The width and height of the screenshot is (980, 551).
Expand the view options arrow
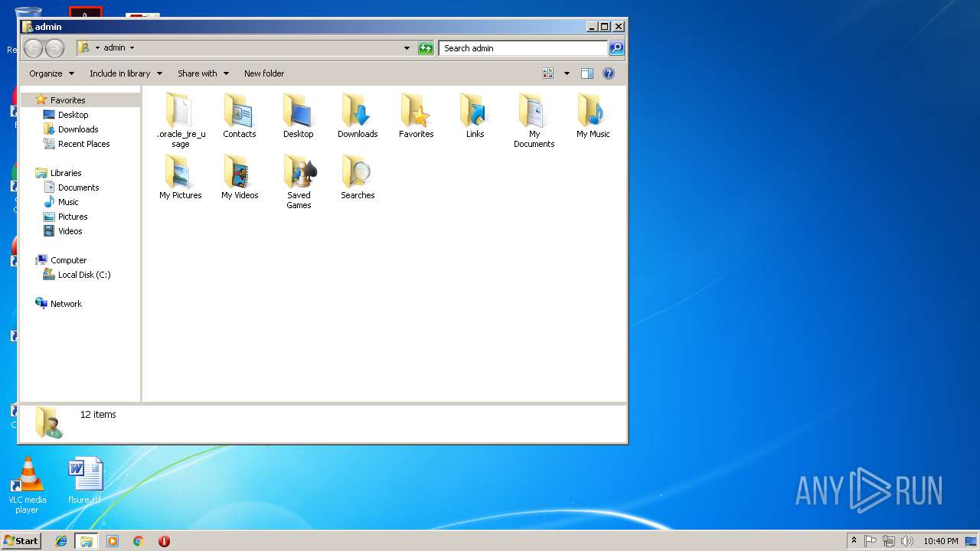(x=567, y=73)
